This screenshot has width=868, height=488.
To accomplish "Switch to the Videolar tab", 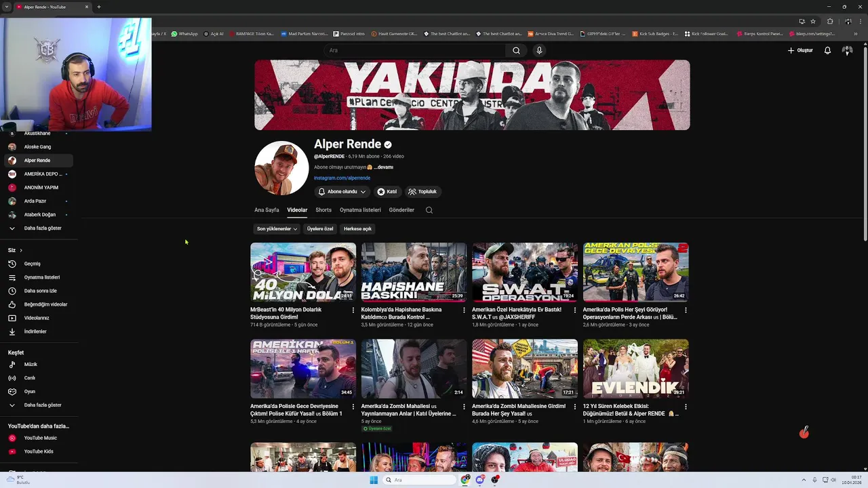I will [297, 210].
